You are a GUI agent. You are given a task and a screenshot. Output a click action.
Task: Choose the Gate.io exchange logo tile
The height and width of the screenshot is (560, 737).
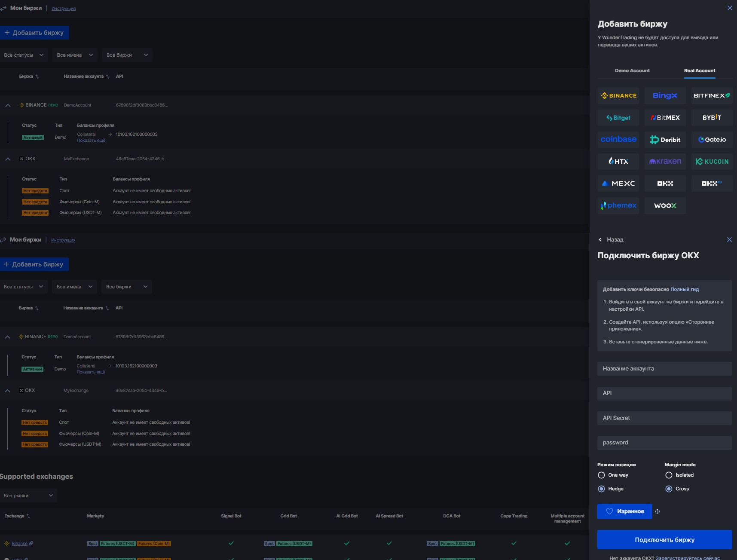pyautogui.click(x=712, y=139)
